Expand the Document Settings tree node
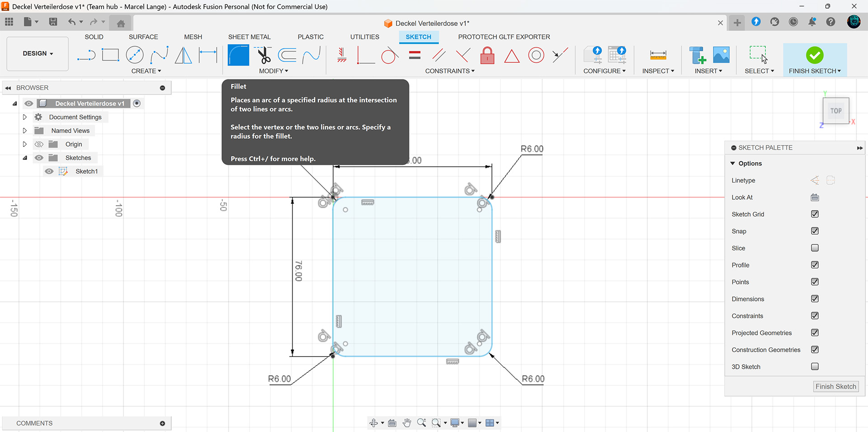This screenshot has width=868, height=432. [25, 117]
